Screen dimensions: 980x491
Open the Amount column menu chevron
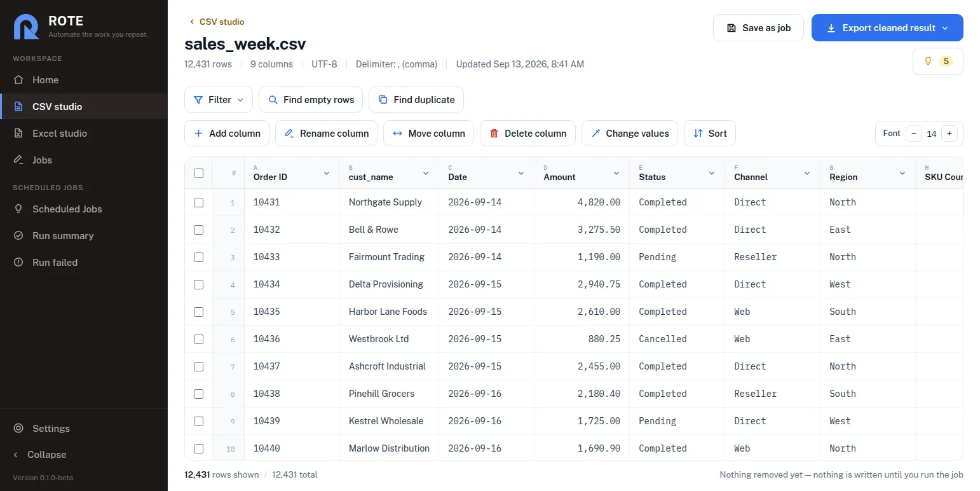coord(616,173)
